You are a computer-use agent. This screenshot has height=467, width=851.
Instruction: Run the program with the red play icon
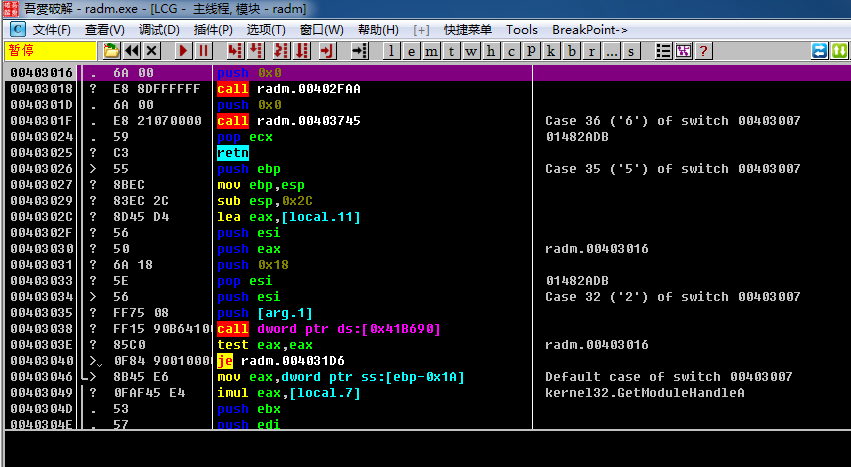click(x=183, y=51)
